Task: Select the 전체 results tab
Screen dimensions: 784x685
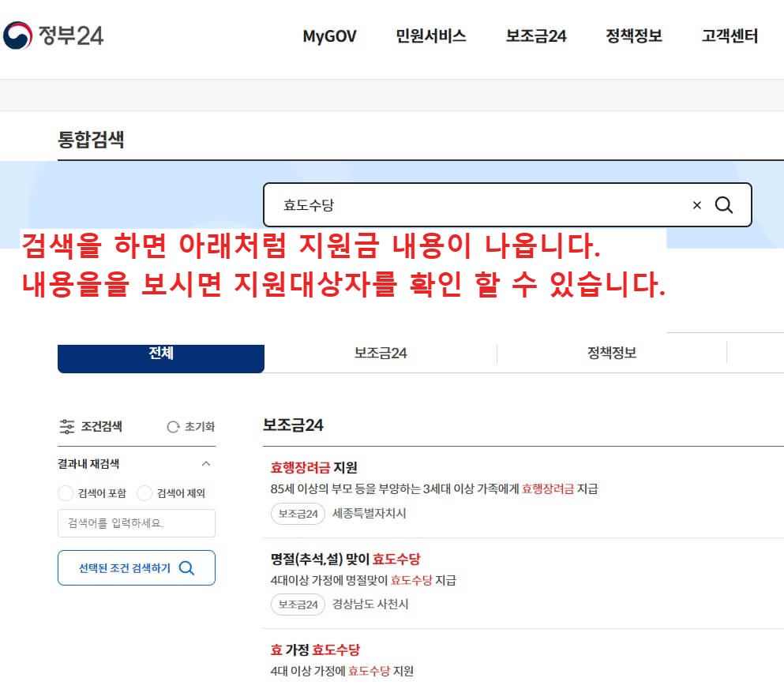Action: (161, 357)
